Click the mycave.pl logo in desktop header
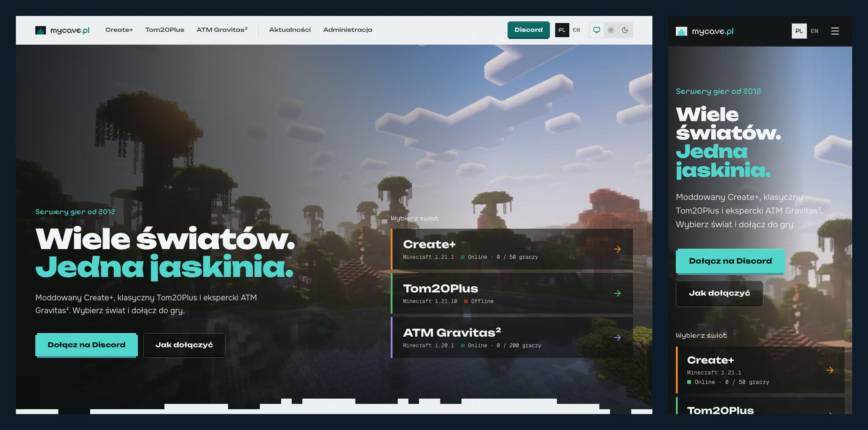868x430 pixels. 62,30
